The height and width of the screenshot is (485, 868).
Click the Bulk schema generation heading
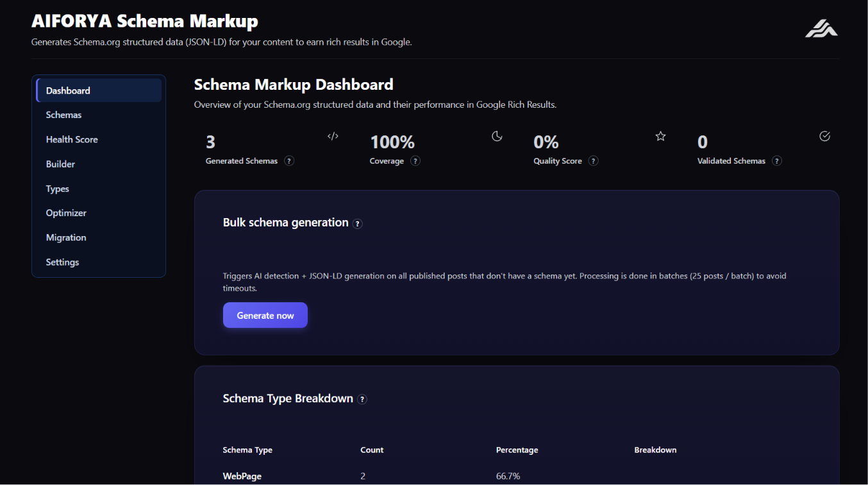click(x=286, y=223)
